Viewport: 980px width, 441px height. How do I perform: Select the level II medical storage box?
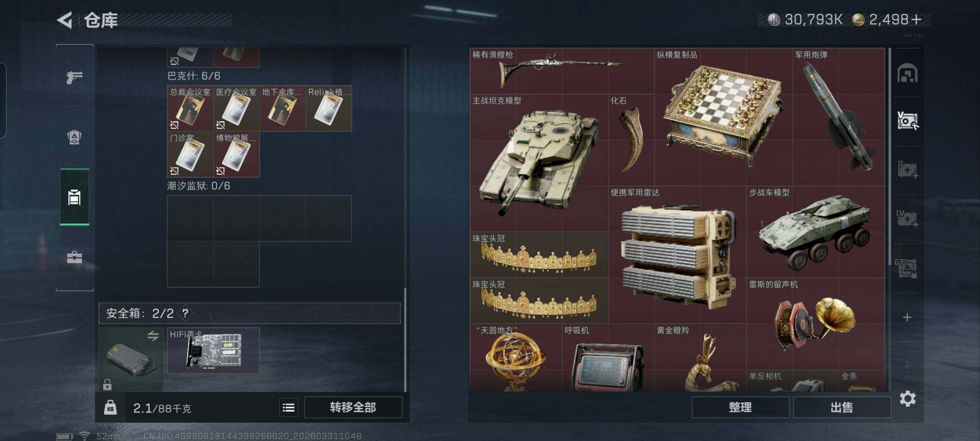click(907, 169)
